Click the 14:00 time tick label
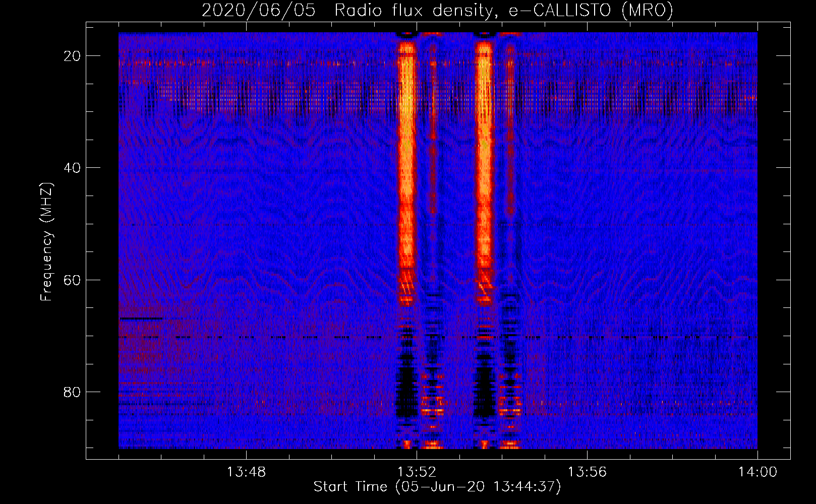 [757, 472]
